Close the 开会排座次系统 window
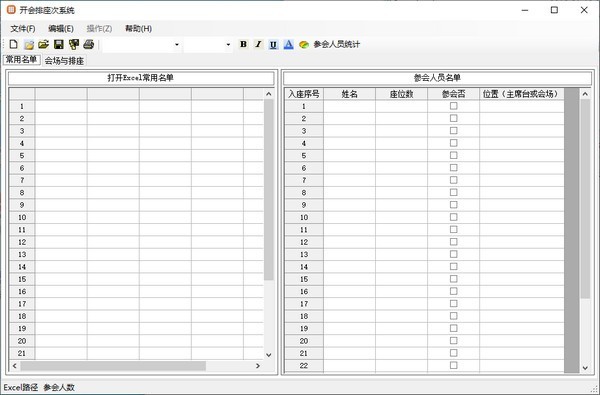The image size is (600, 395). point(584,10)
